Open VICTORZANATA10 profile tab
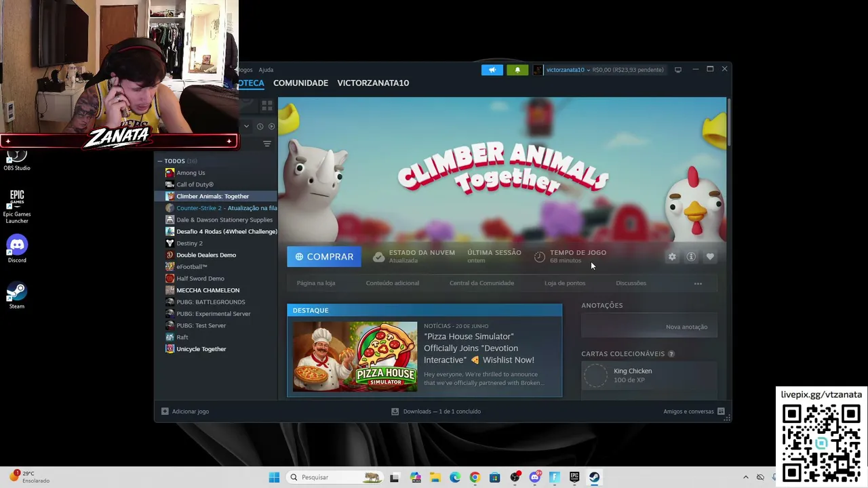This screenshot has height=488, width=868. click(x=373, y=83)
